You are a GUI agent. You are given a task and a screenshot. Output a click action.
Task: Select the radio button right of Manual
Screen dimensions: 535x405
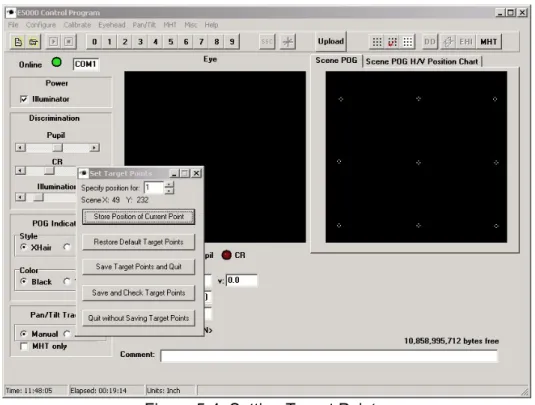pyautogui.click(x=67, y=333)
